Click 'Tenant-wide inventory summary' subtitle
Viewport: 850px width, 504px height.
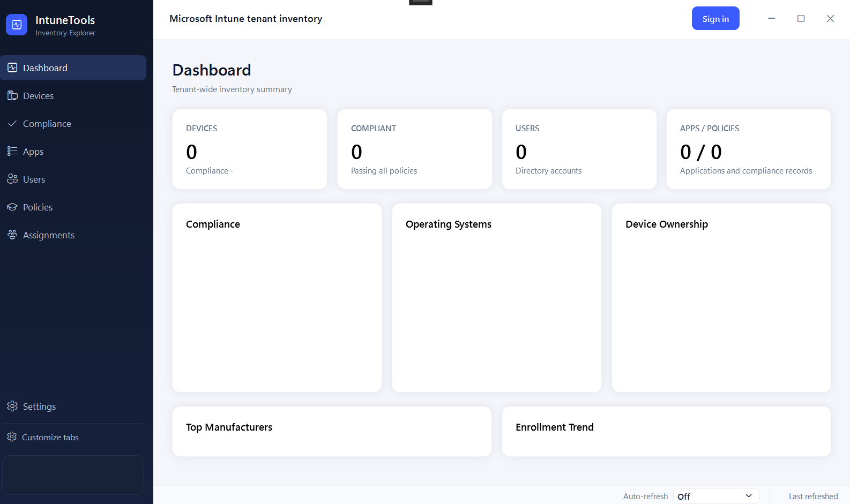232,89
